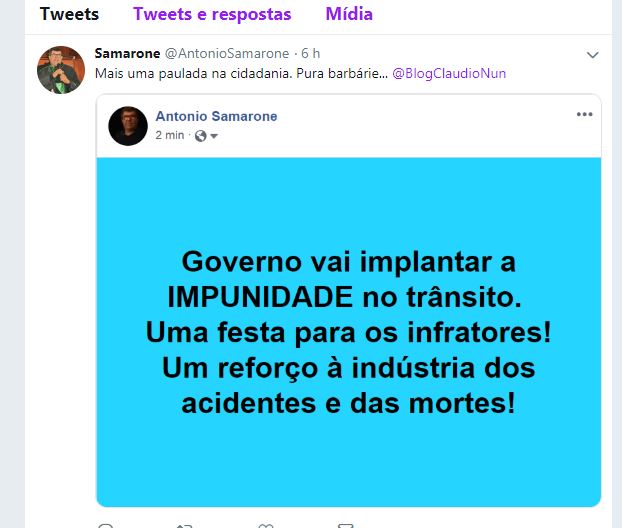Image resolution: width=622 pixels, height=528 pixels.
Task: Open the @BlogClaudioNun mention link
Action: [449, 73]
